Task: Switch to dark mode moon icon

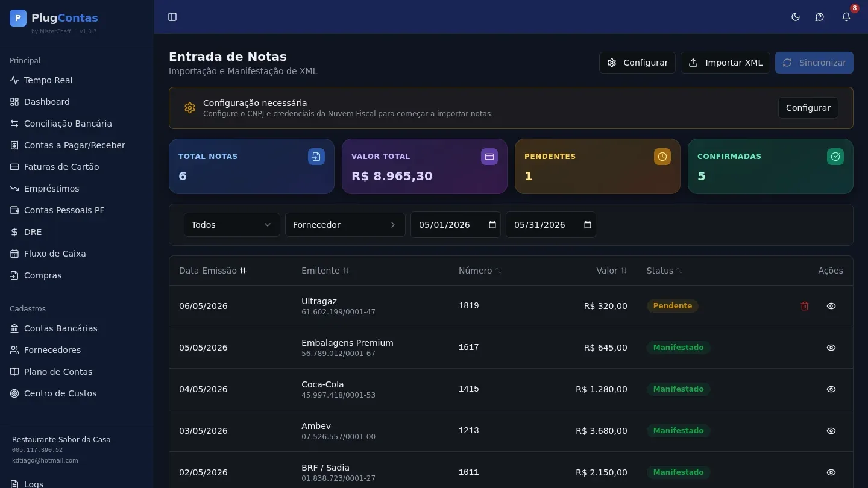Action: [x=796, y=17]
